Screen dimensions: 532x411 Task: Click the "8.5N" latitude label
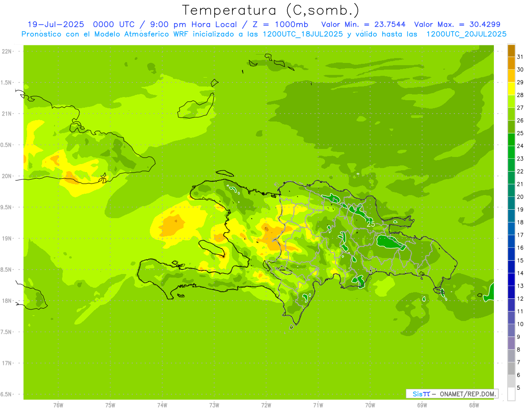click(7, 270)
